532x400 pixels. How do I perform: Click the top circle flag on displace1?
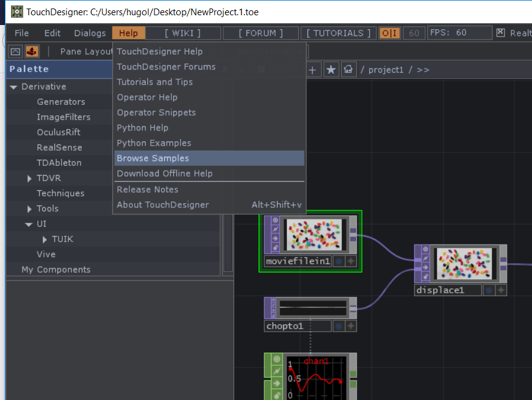pos(425,249)
